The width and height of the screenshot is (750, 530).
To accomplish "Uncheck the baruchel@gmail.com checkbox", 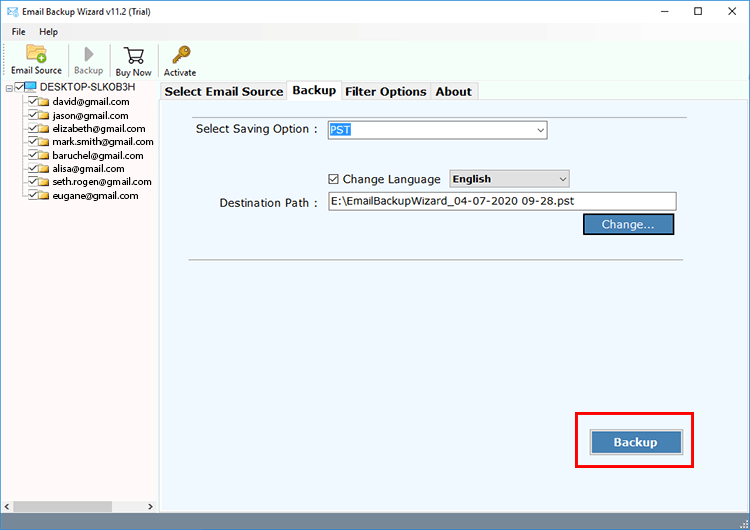I will (x=33, y=155).
